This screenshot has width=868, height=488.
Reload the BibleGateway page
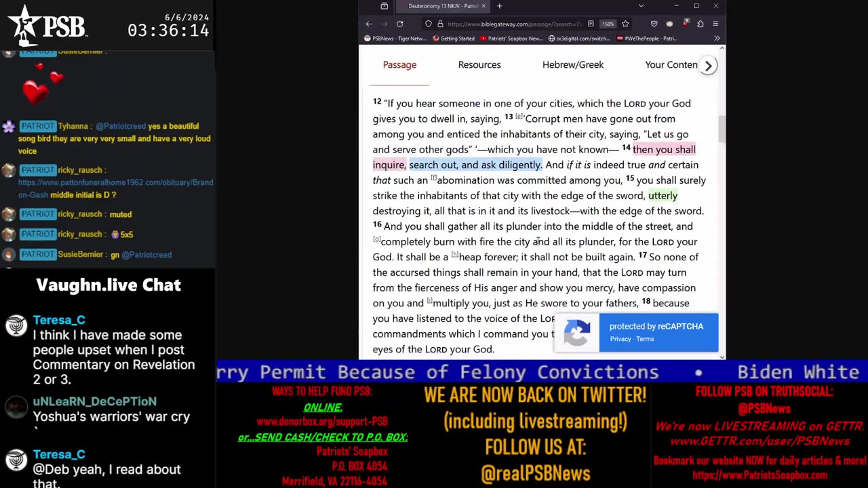click(399, 24)
